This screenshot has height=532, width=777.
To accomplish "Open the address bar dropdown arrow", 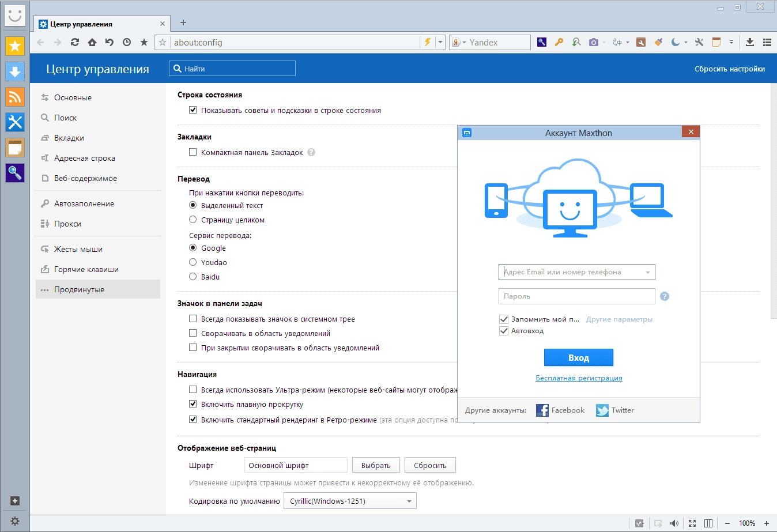I will (440, 42).
